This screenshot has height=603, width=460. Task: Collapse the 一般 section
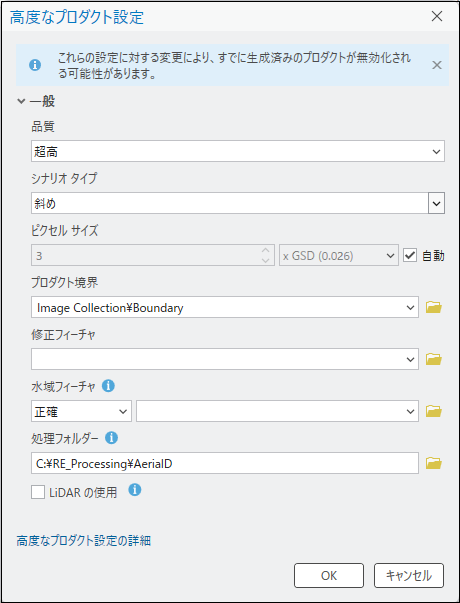[x=21, y=102]
